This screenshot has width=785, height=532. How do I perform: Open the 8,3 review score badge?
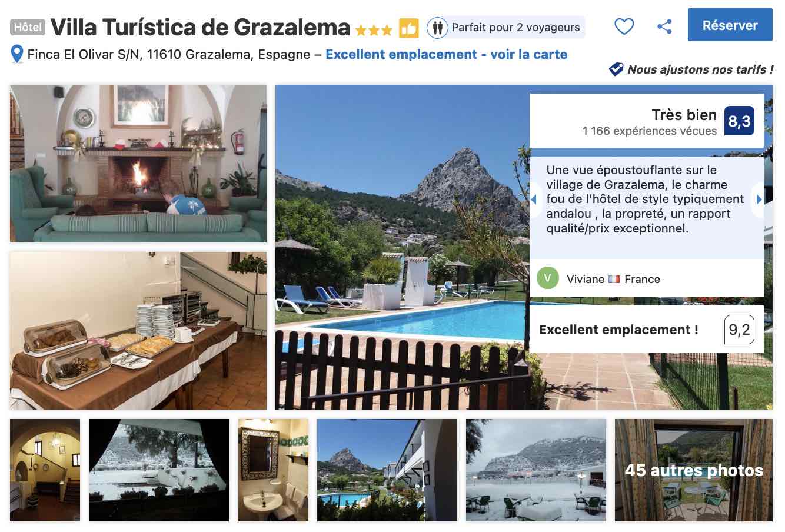[x=739, y=121]
